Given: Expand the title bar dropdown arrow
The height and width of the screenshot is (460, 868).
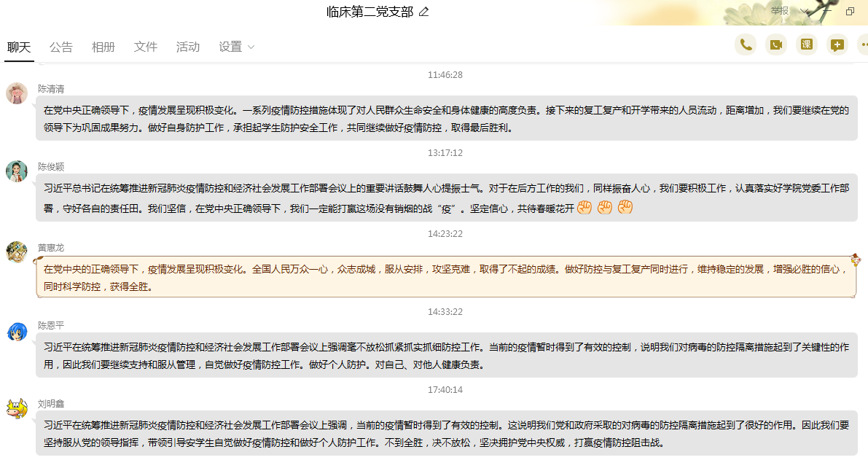Looking at the screenshot, I should point(805,11).
